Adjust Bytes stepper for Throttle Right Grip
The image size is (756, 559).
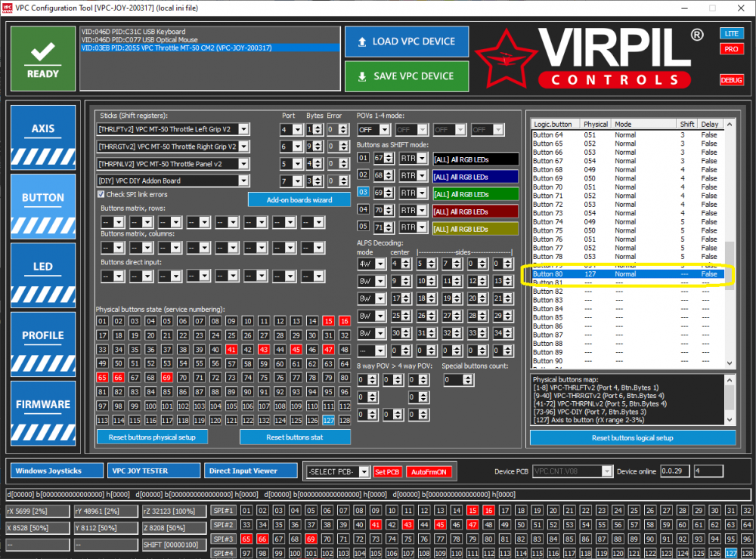(318, 147)
